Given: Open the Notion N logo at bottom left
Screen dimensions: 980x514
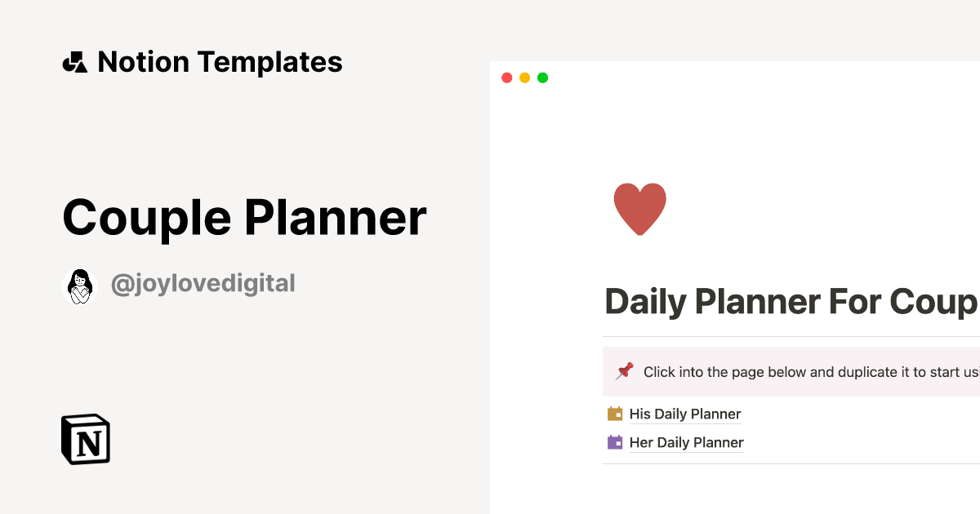Looking at the screenshot, I should 83,438.
